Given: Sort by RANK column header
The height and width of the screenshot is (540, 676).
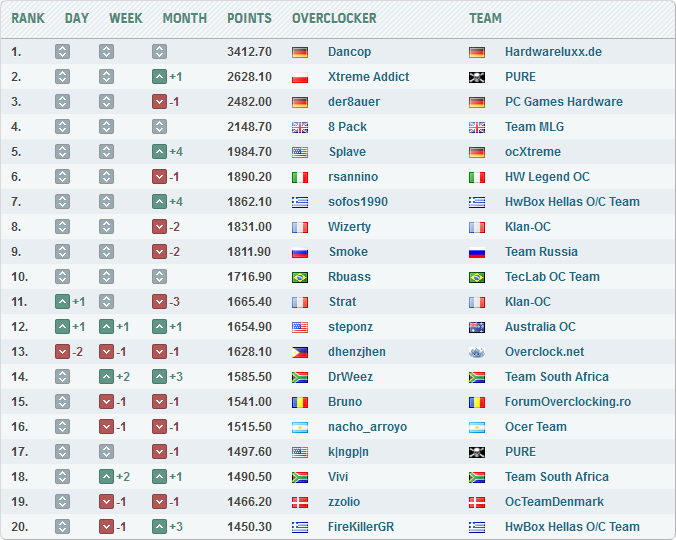Looking at the screenshot, I should click(x=28, y=18).
